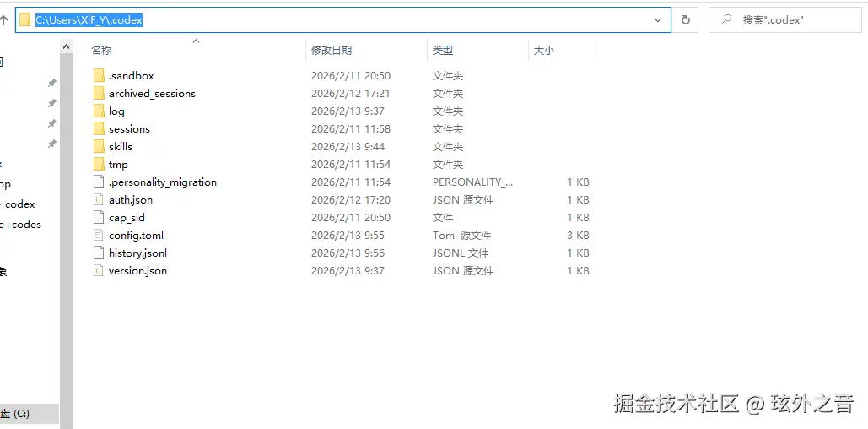Click the 搜索".codex" search field
This screenshot has height=429, width=868.
coord(785,20)
